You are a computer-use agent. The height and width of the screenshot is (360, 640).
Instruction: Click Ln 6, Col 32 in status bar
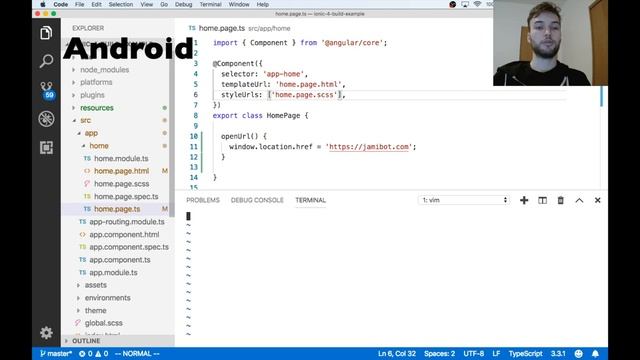(397, 354)
